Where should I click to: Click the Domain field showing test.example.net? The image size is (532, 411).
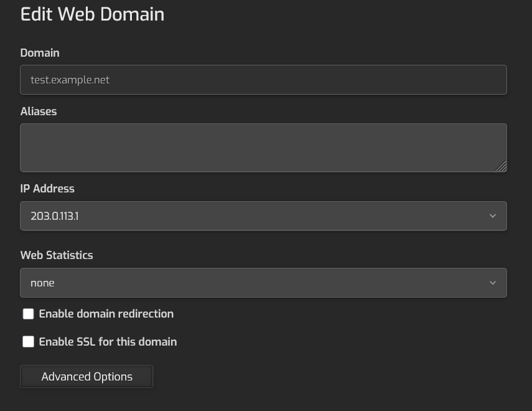[x=263, y=80]
